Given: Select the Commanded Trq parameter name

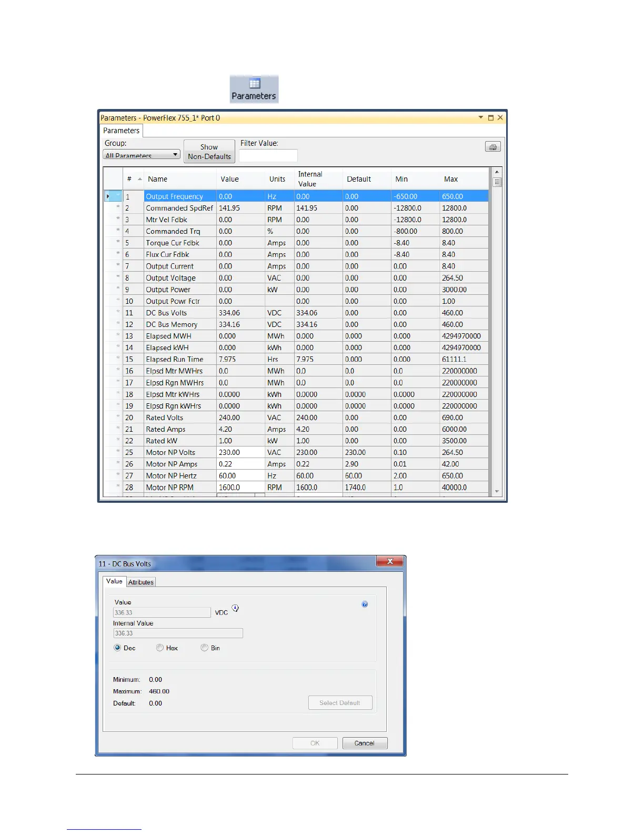Looking at the screenshot, I should 173,231.
